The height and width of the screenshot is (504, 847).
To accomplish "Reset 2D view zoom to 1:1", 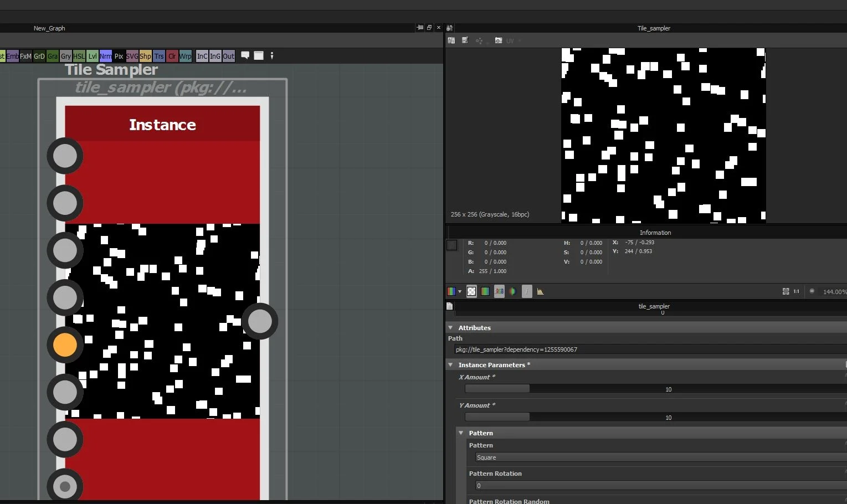I will [x=796, y=291].
